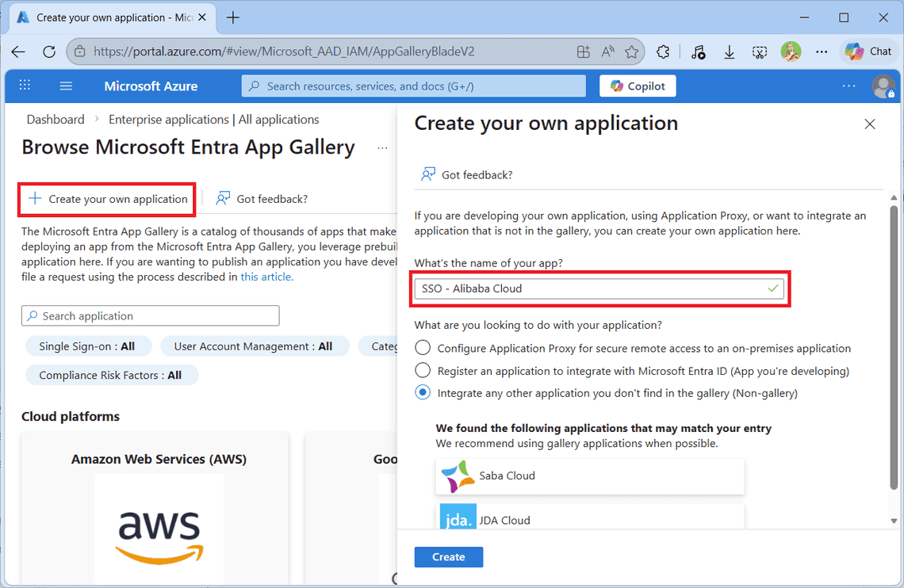Expand the Compliance Risk Factors filter
This screenshot has width=904, height=588.
tap(110, 375)
